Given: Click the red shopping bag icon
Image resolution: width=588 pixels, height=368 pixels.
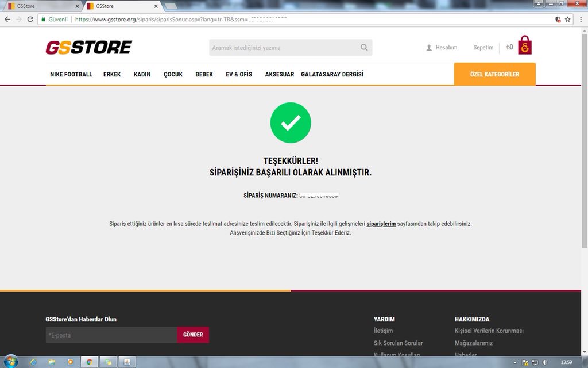Looking at the screenshot, I should click(x=525, y=45).
